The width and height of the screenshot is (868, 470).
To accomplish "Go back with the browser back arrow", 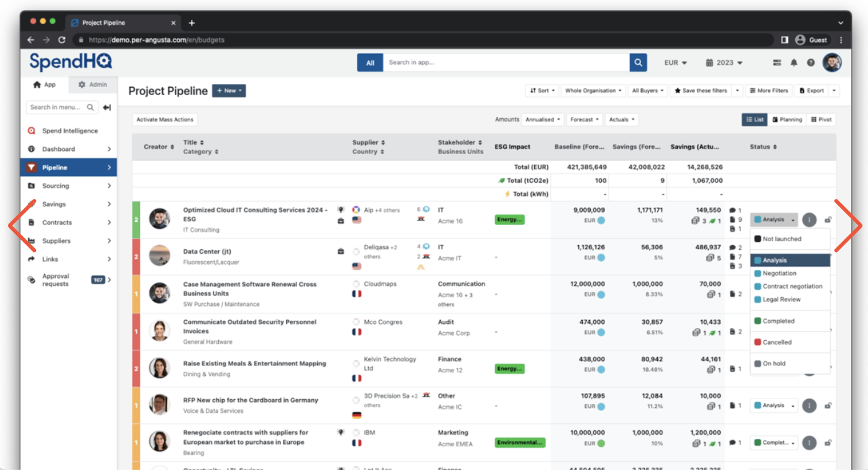I will (31, 40).
